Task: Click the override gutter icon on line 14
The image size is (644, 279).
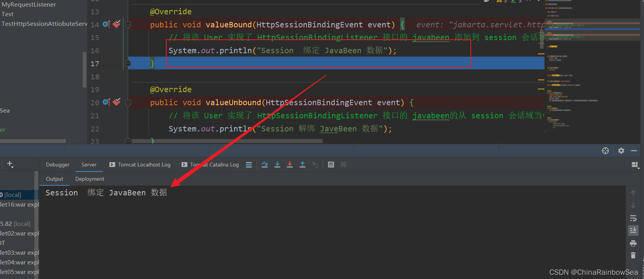Action: (106, 24)
